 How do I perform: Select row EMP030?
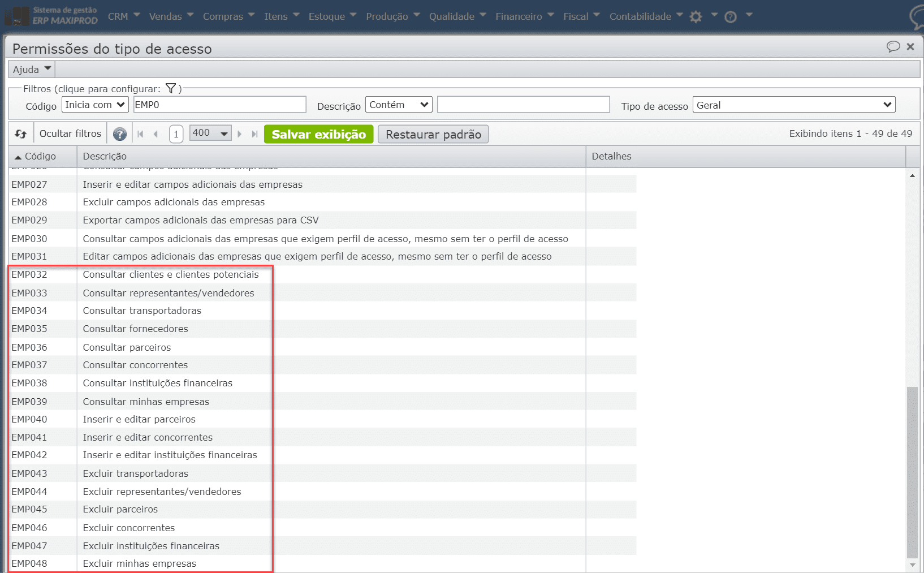click(322, 239)
